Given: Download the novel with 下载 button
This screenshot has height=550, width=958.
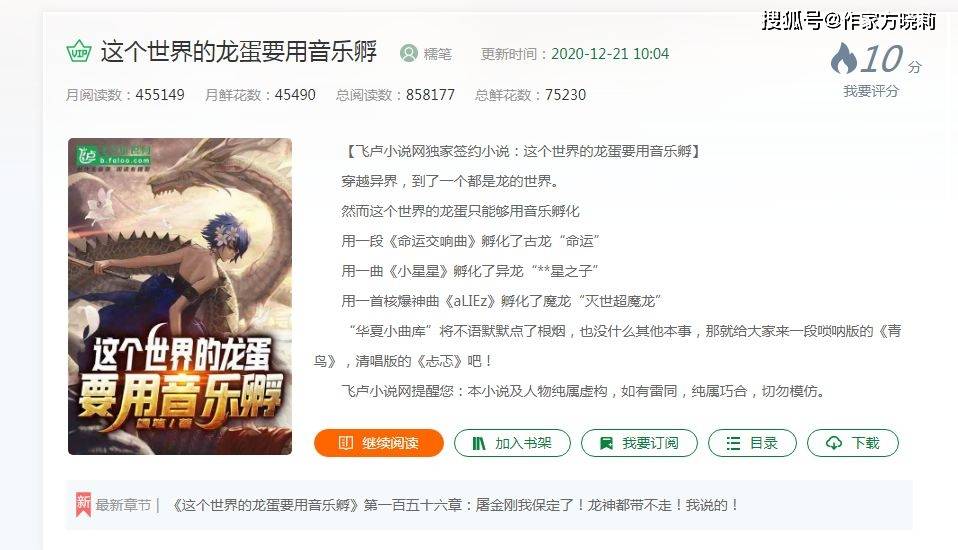Looking at the screenshot, I should pos(853,443).
